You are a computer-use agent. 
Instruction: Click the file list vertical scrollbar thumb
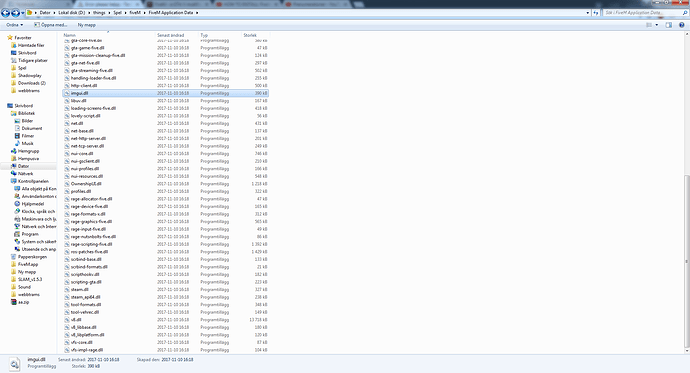tap(686, 261)
